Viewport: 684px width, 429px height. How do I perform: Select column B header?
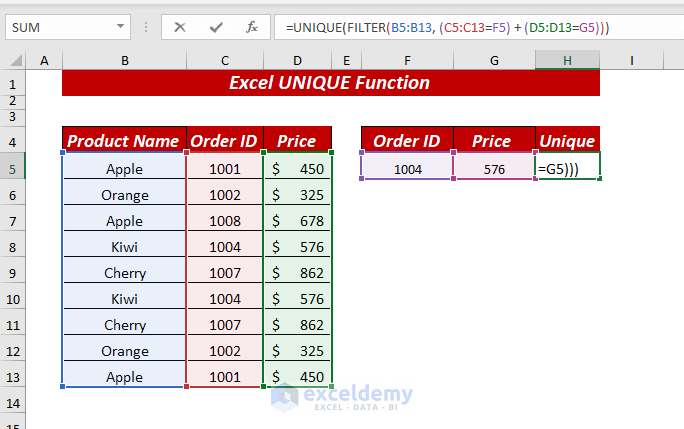point(124,60)
